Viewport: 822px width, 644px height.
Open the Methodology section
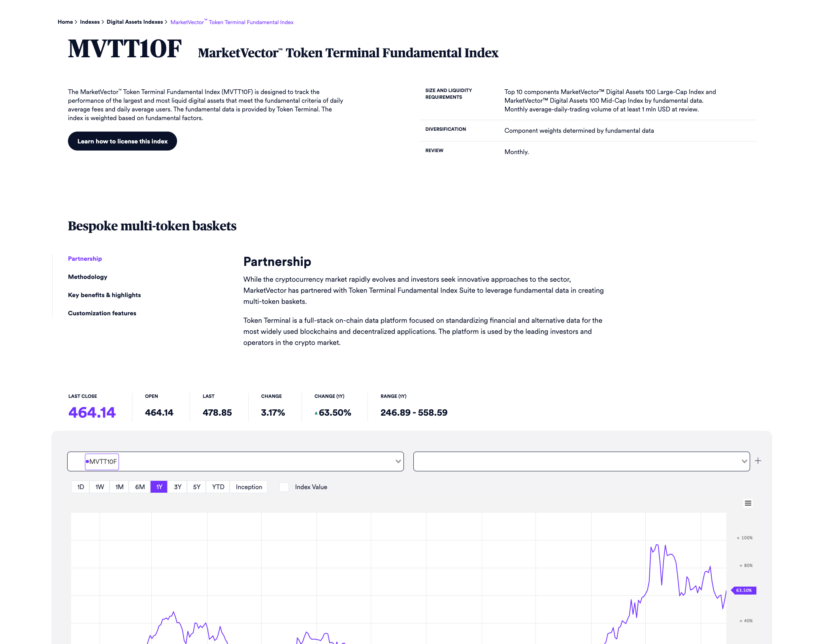[87, 277]
